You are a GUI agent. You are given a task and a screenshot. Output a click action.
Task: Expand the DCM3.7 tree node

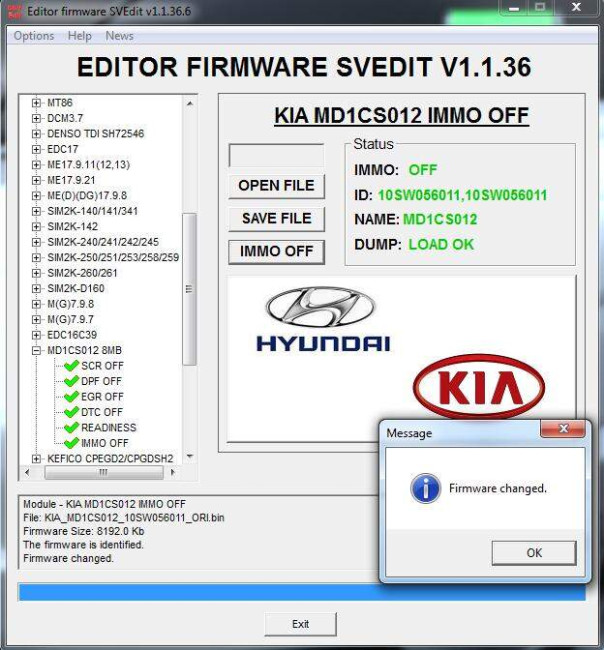pyautogui.click(x=36, y=118)
